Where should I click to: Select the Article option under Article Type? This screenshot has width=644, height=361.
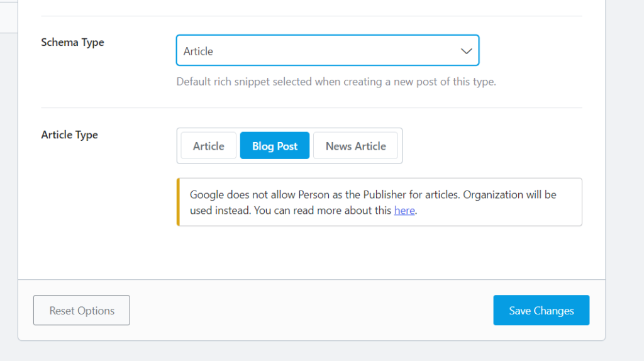click(208, 146)
